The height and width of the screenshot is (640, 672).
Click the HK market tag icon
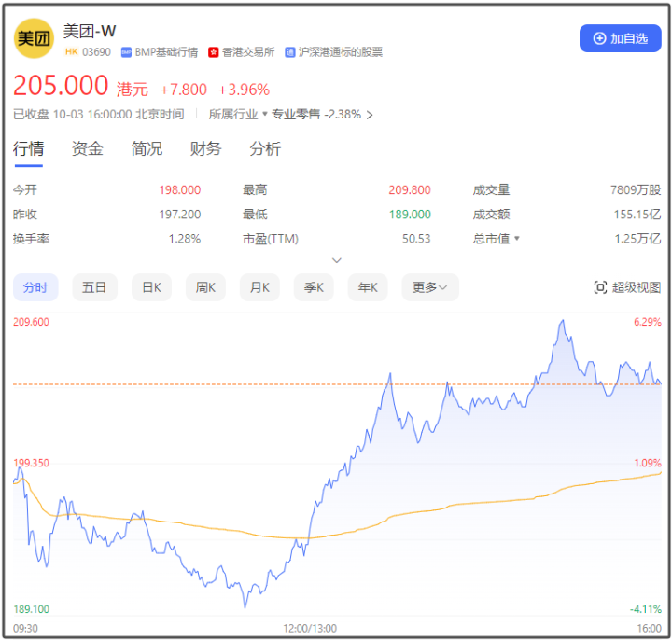(x=71, y=52)
